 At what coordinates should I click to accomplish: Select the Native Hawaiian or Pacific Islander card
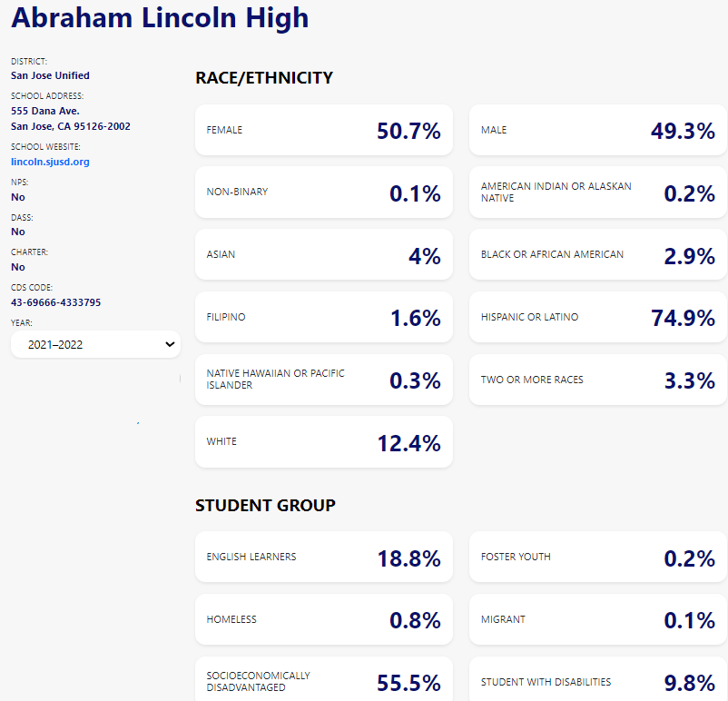(323, 380)
